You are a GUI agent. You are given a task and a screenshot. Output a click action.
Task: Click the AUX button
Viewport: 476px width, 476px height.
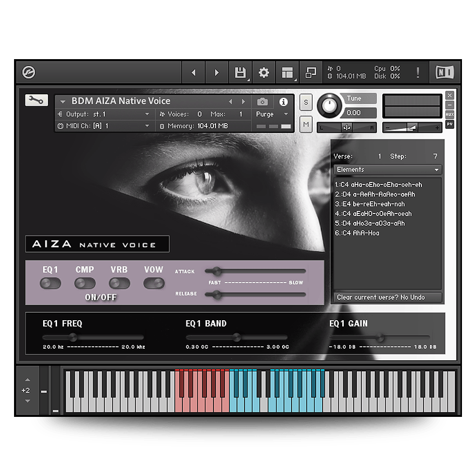click(449, 114)
